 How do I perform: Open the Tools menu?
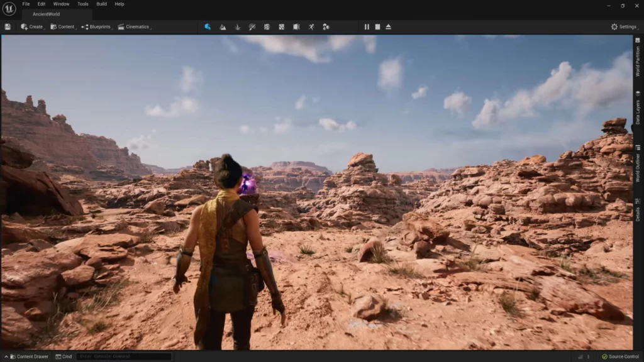click(x=83, y=4)
